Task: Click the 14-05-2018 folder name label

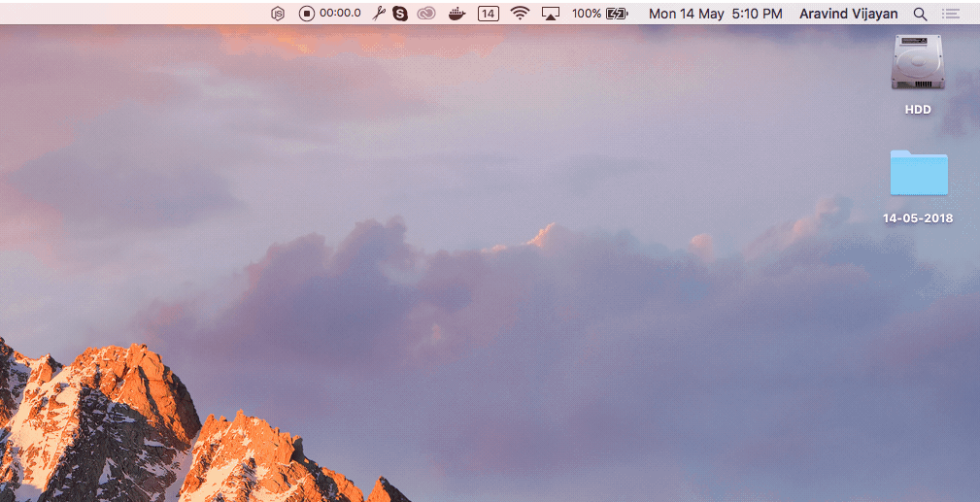Action: click(x=918, y=218)
